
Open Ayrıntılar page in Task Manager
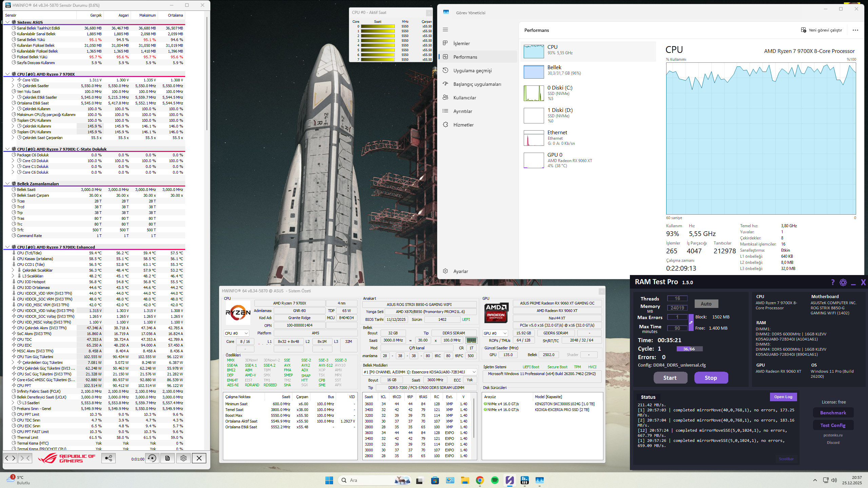(x=478, y=111)
